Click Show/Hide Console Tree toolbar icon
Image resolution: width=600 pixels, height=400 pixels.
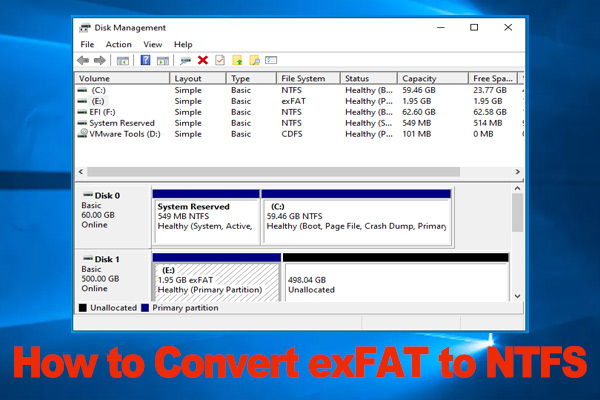pyautogui.click(x=122, y=60)
